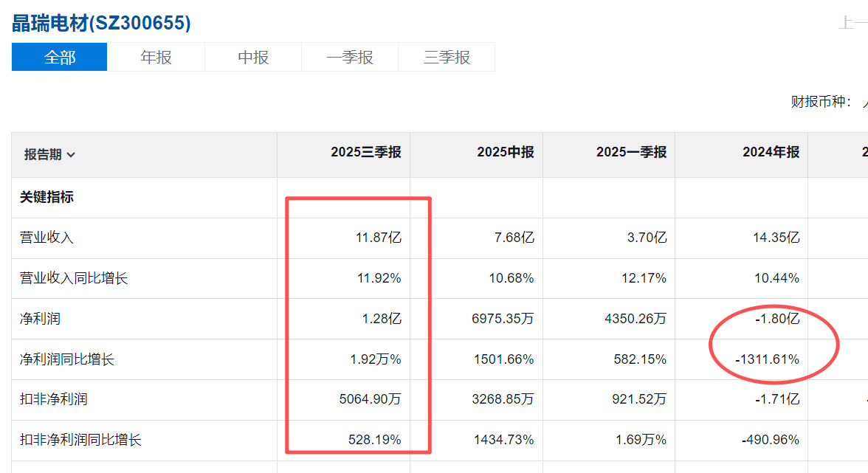Click the 扣非净利润同比增长 row label
Image resolution: width=868 pixels, height=473 pixels.
80,440
